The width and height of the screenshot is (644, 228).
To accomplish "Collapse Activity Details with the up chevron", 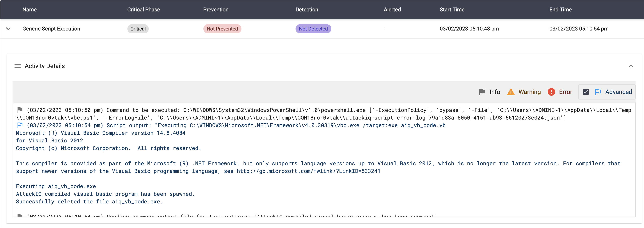I will click(x=631, y=66).
